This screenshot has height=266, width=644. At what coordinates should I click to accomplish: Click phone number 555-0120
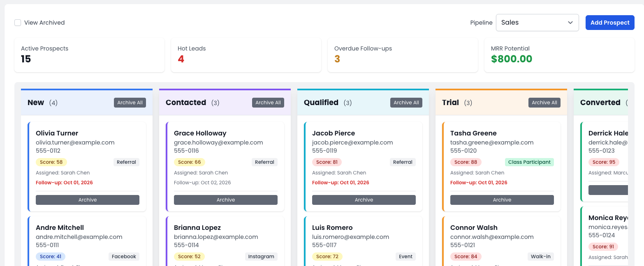point(463,151)
